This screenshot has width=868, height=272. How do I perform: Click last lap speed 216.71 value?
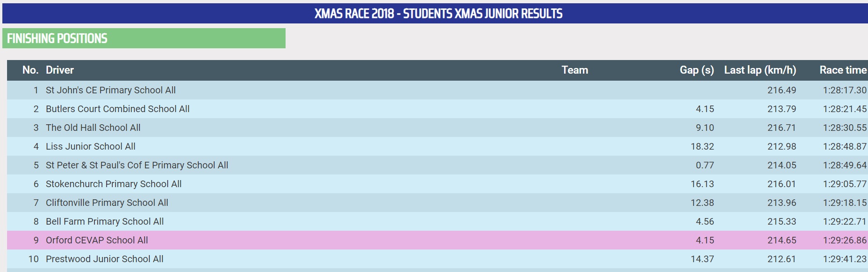point(782,128)
